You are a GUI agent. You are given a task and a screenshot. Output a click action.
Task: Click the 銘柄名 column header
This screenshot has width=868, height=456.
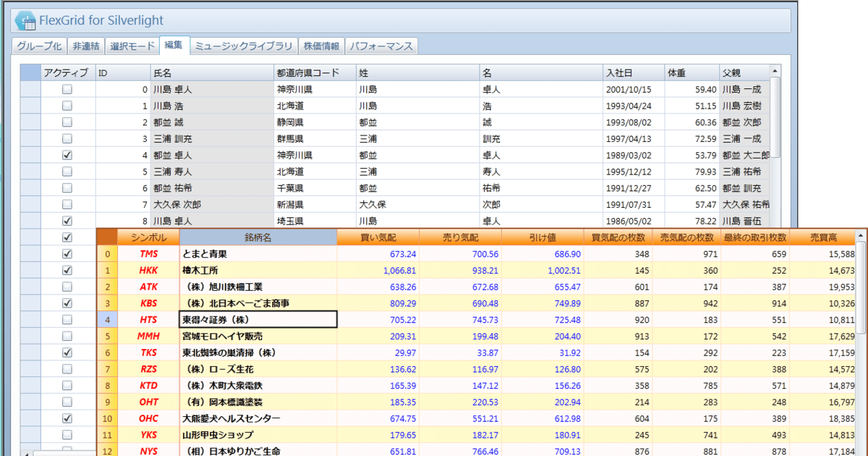click(x=258, y=237)
